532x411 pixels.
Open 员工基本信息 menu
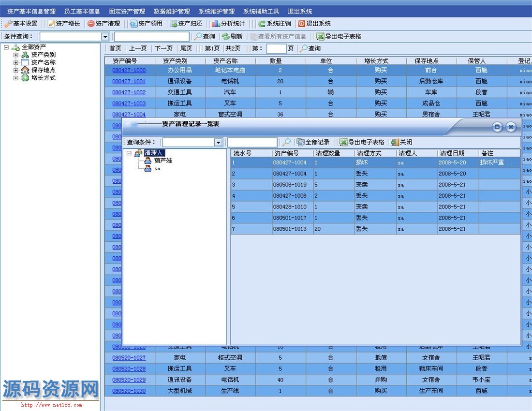pos(82,11)
